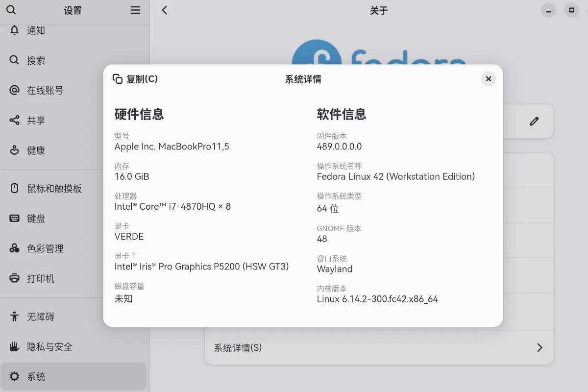Image resolution: width=588 pixels, height=392 pixels.
Task: Select 隐私与安全 in the sidebar
Action: 49,347
